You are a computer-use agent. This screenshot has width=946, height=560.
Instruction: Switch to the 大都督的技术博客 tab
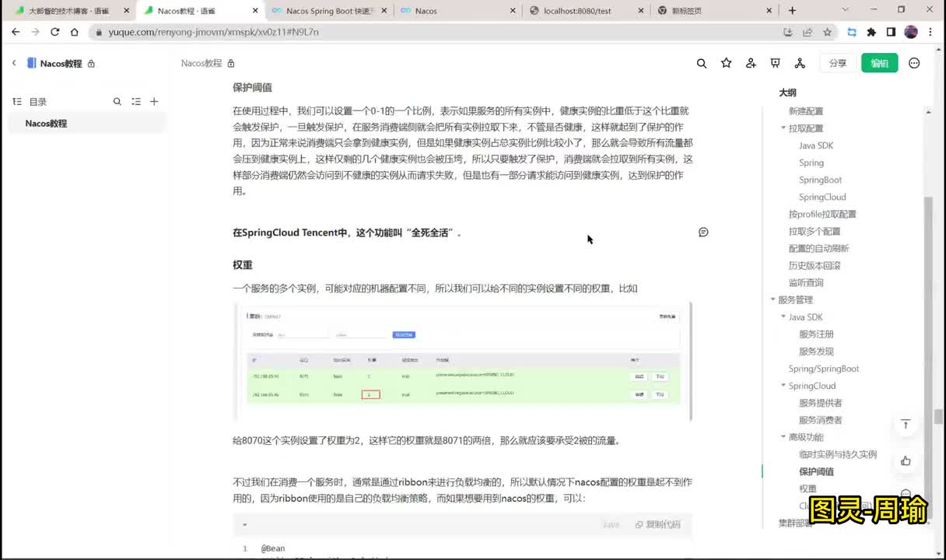pyautogui.click(x=68, y=11)
